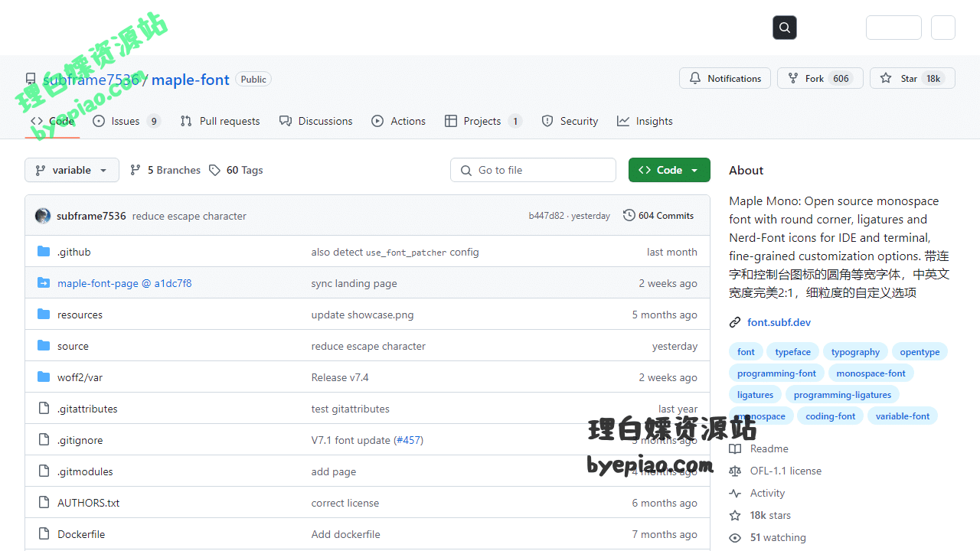Open the Notifications bell button
Image resolution: width=980 pixels, height=551 pixels.
[x=725, y=78]
